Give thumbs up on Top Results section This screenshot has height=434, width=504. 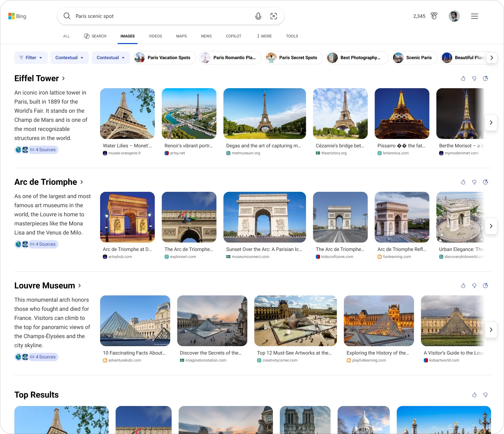pos(474,395)
